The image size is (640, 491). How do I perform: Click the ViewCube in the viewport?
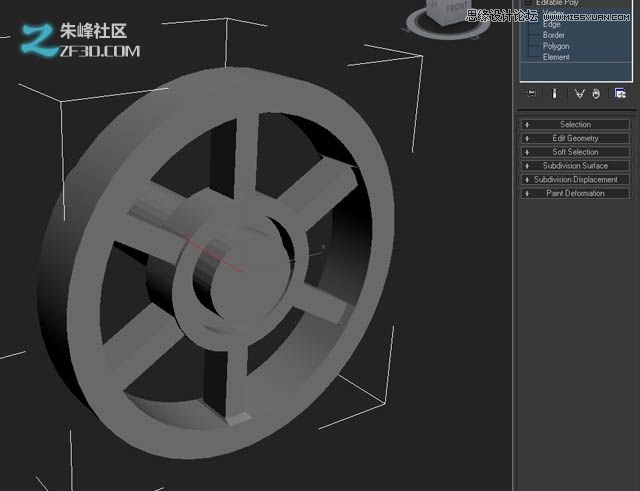point(447,12)
